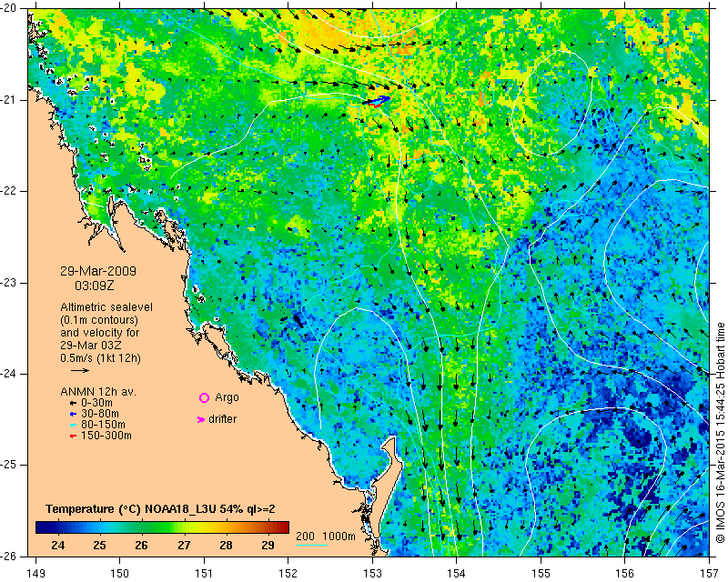
Task: Click the red 150-300m arrow legend icon
Action: 73,436
